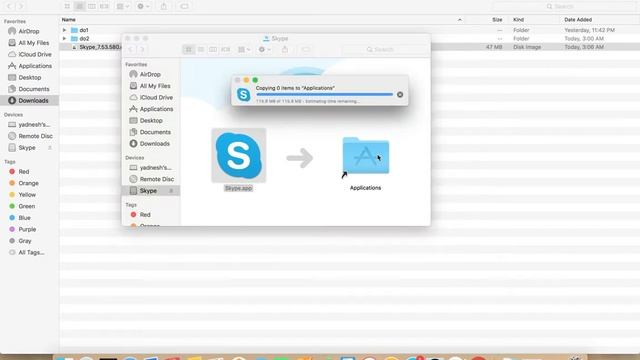Viewport: 640px width, 360px height.
Task: Open the arrange dropdown in the Skype window
Action: (244, 49)
